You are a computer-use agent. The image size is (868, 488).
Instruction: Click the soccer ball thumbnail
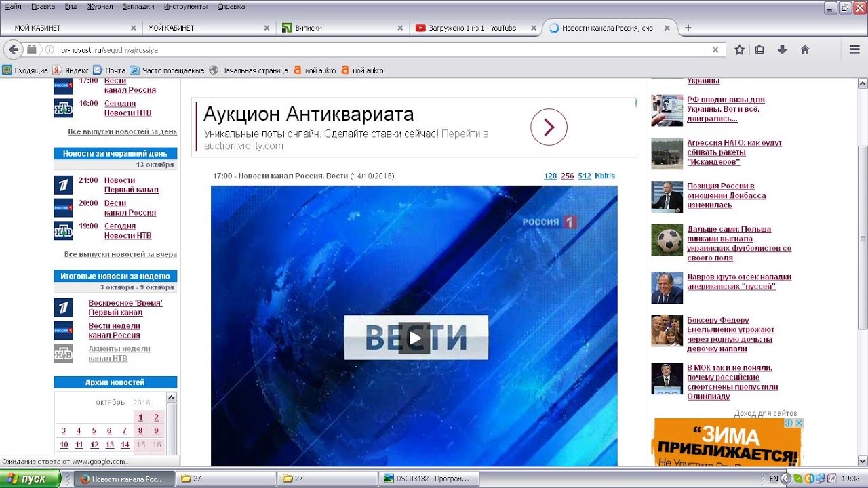(x=667, y=240)
